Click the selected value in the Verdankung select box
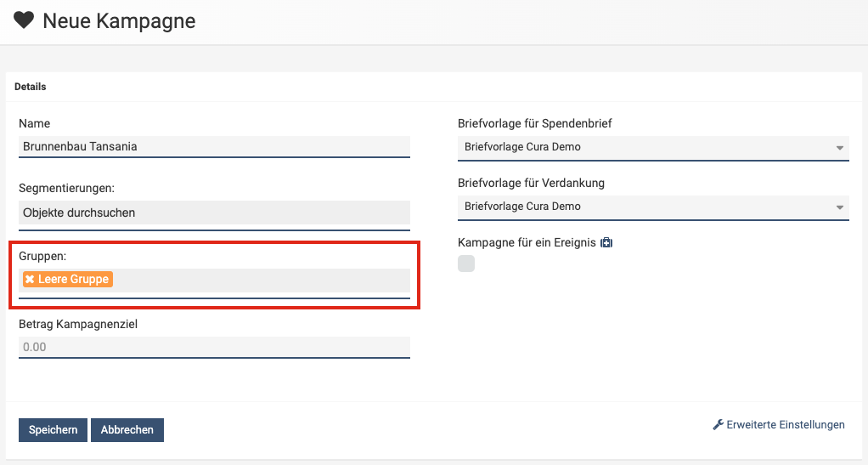Image resolution: width=868 pixels, height=465 pixels. pyautogui.click(x=522, y=207)
